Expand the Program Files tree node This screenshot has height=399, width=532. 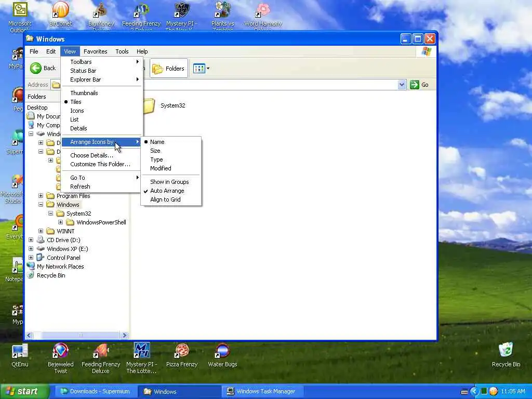click(x=41, y=196)
